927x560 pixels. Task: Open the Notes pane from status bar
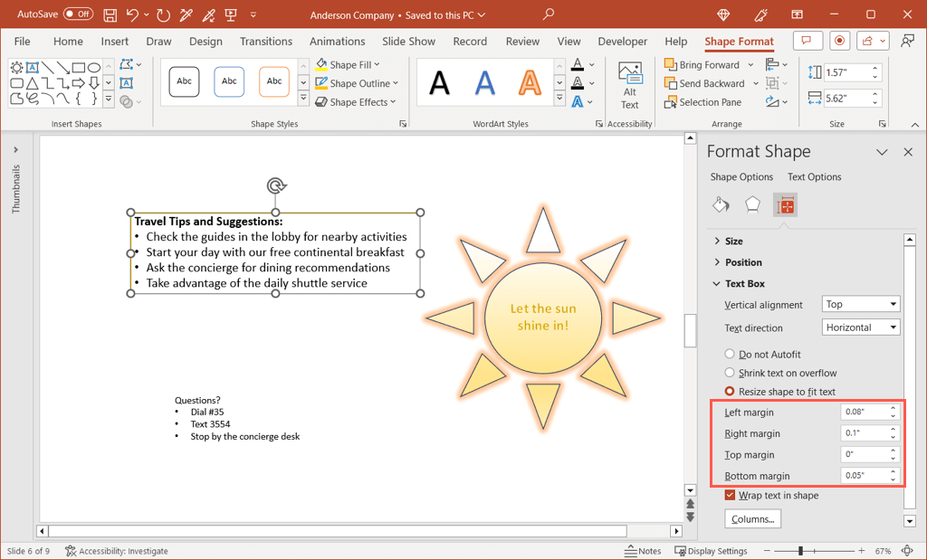click(x=643, y=551)
